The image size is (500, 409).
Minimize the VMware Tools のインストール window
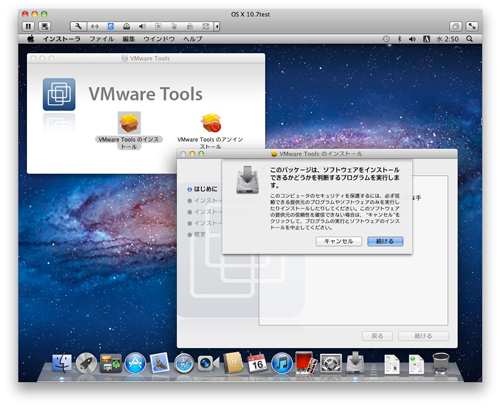192,154
